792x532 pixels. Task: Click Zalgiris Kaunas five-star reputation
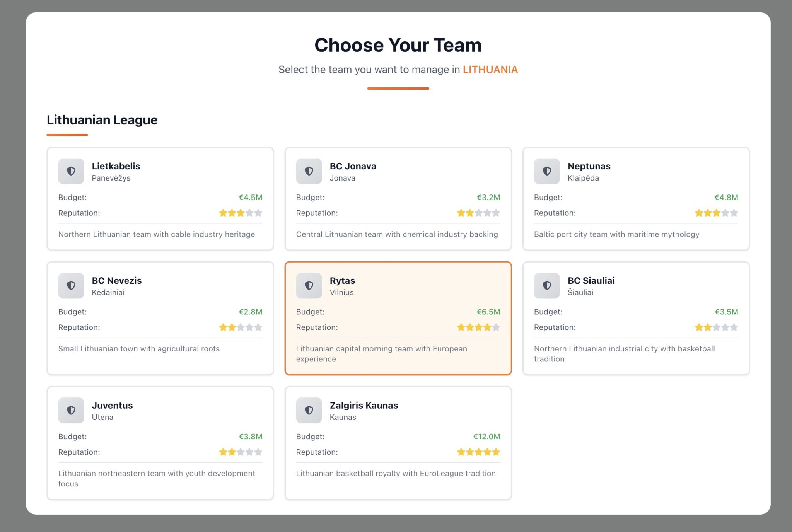(x=478, y=452)
